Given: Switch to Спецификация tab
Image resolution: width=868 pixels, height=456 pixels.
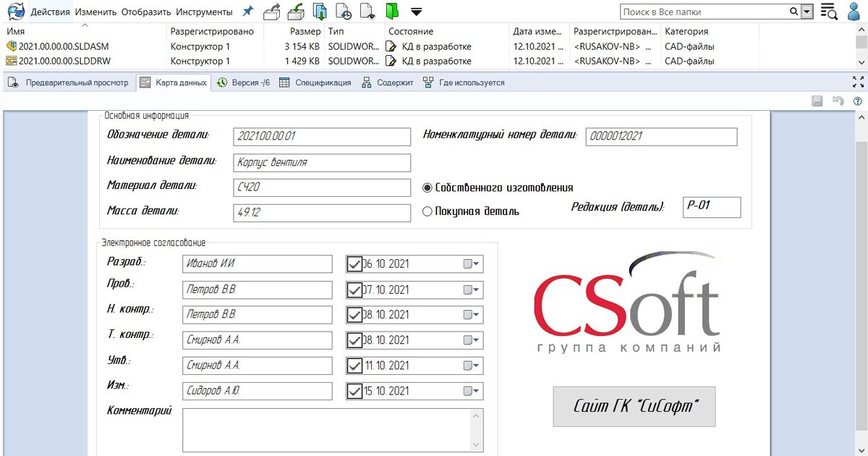Looking at the screenshot, I should tap(315, 83).
